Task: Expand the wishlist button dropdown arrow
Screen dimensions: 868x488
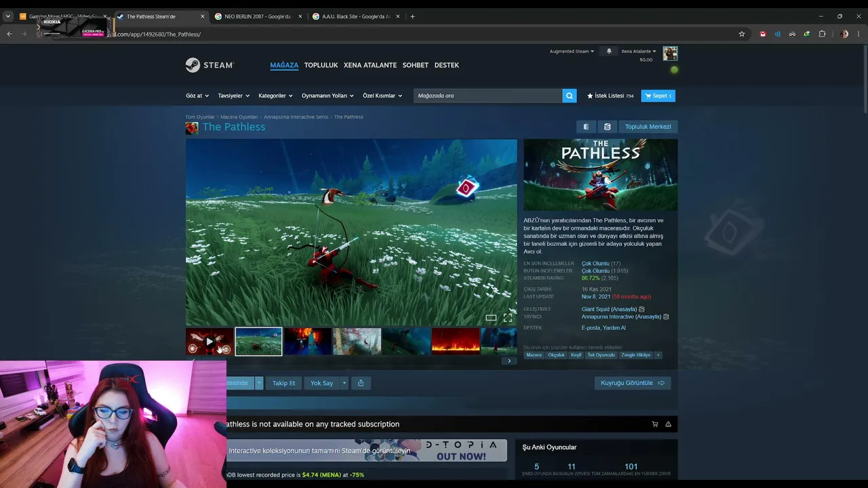Action: coord(259,383)
